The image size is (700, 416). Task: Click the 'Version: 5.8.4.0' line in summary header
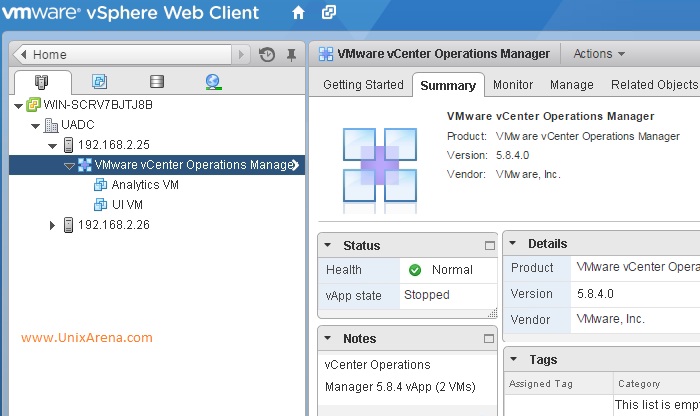(x=488, y=155)
